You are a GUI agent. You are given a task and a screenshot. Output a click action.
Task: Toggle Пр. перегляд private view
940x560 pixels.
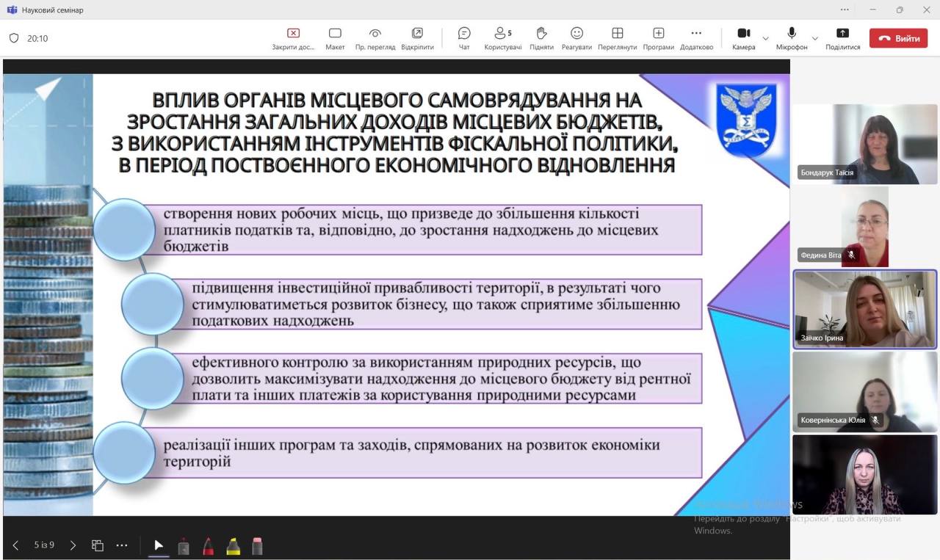[375, 38]
